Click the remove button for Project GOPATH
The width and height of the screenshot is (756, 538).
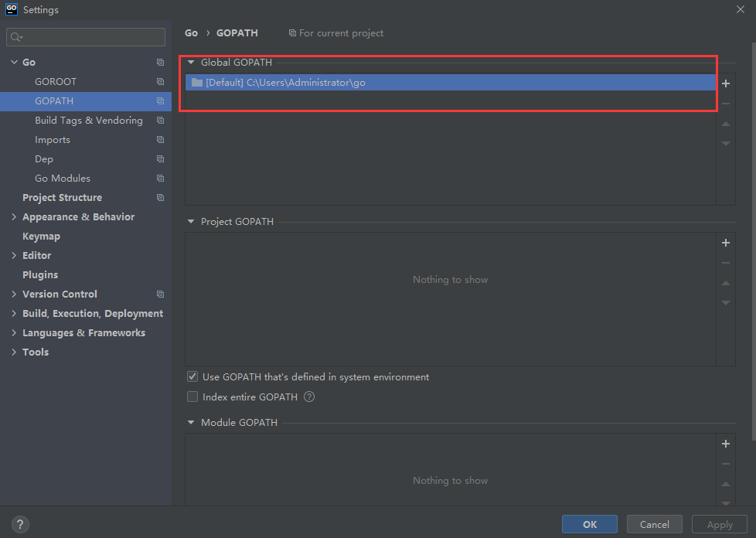726,264
